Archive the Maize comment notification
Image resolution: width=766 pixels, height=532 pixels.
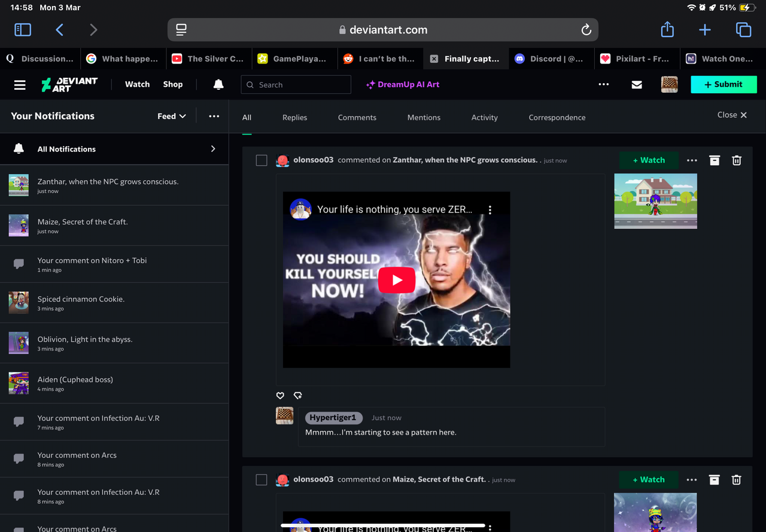click(715, 479)
